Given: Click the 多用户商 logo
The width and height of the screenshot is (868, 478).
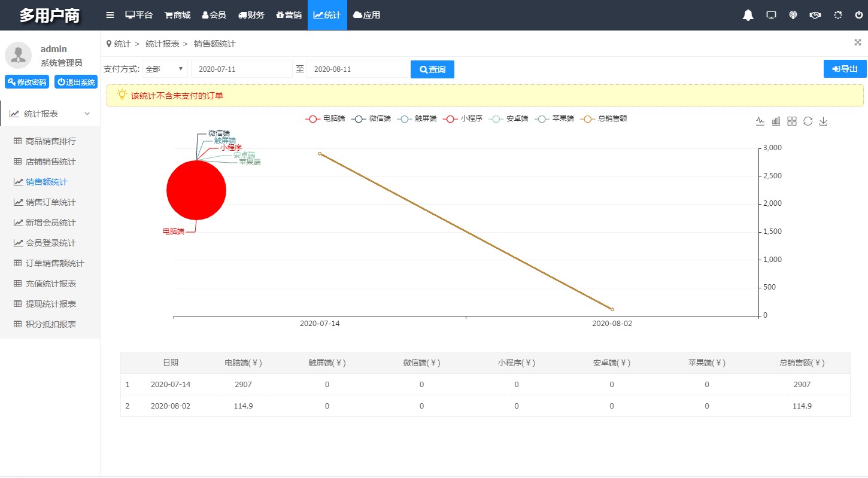Looking at the screenshot, I should tap(50, 15).
